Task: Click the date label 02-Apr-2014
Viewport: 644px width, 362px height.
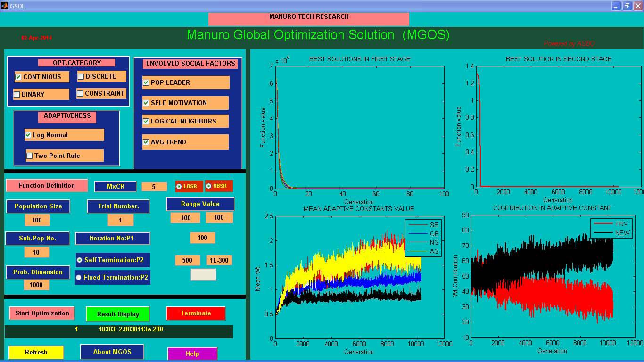Action: (36, 38)
